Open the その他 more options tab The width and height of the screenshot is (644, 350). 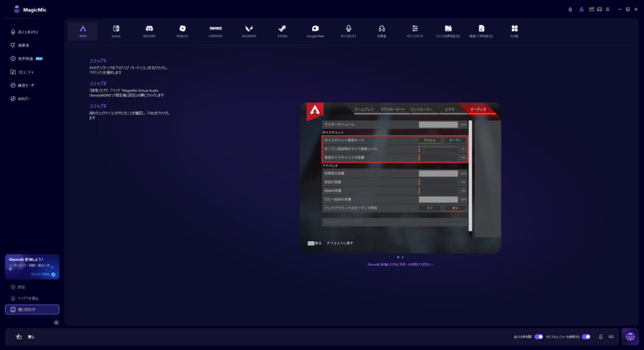click(514, 31)
